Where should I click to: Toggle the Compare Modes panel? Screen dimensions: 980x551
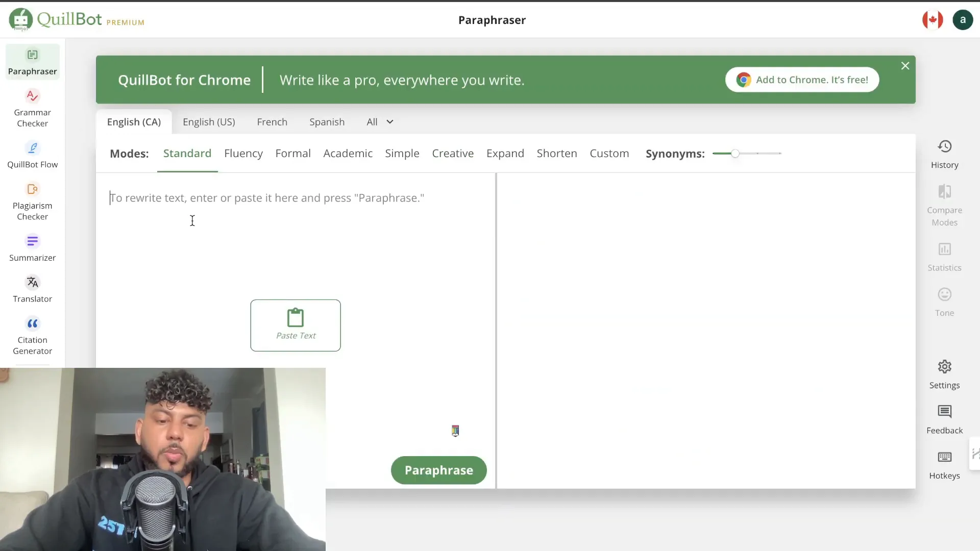click(944, 205)
